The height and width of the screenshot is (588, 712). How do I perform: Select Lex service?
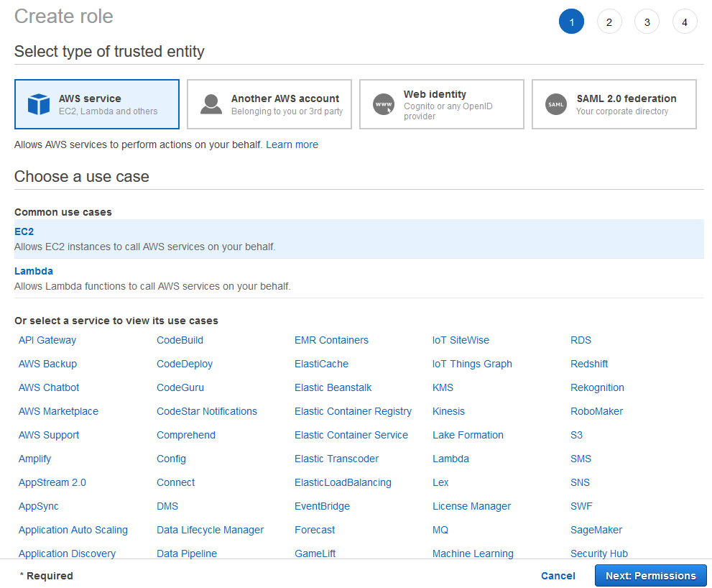(440, 482)
